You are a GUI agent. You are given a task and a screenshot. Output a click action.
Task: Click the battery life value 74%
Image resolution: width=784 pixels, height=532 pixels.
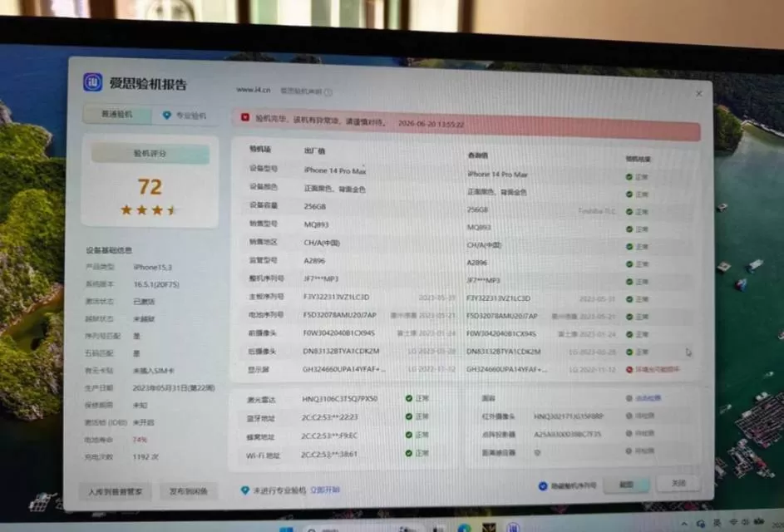point(140,440)
